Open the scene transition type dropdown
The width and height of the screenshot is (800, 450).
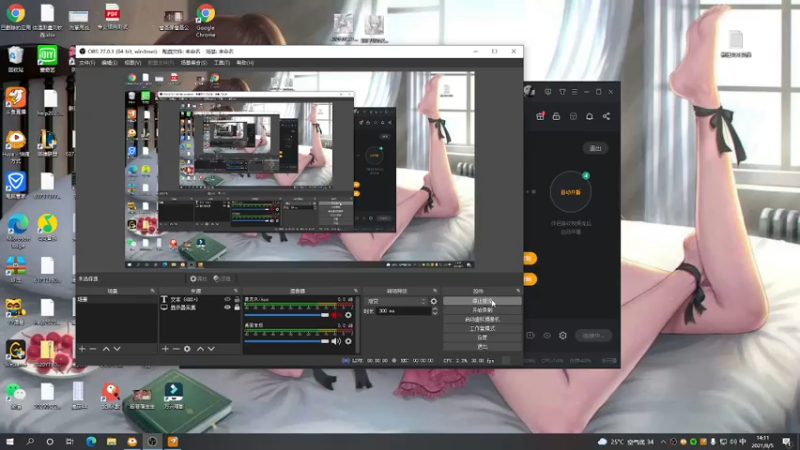(x=395, y=301)
